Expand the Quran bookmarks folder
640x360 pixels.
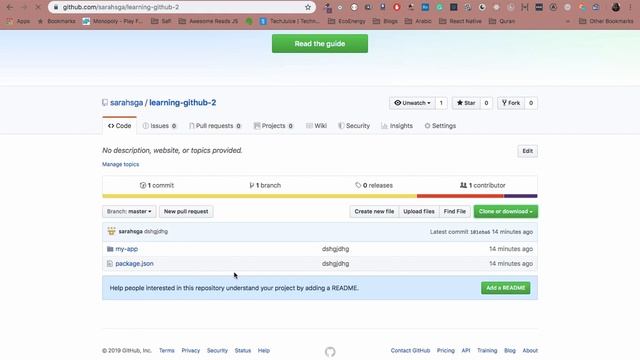(502, 21)
